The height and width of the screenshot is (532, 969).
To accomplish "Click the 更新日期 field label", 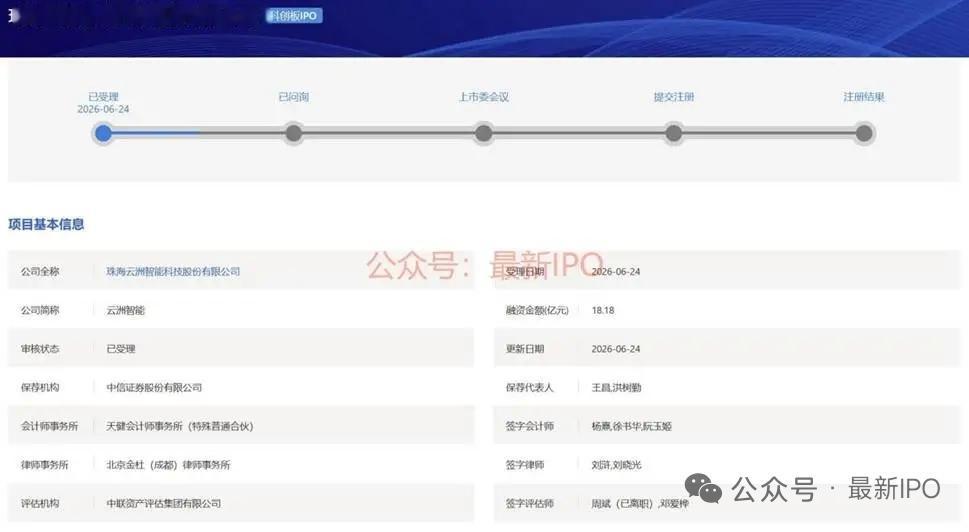I will [x=525, y=348].
